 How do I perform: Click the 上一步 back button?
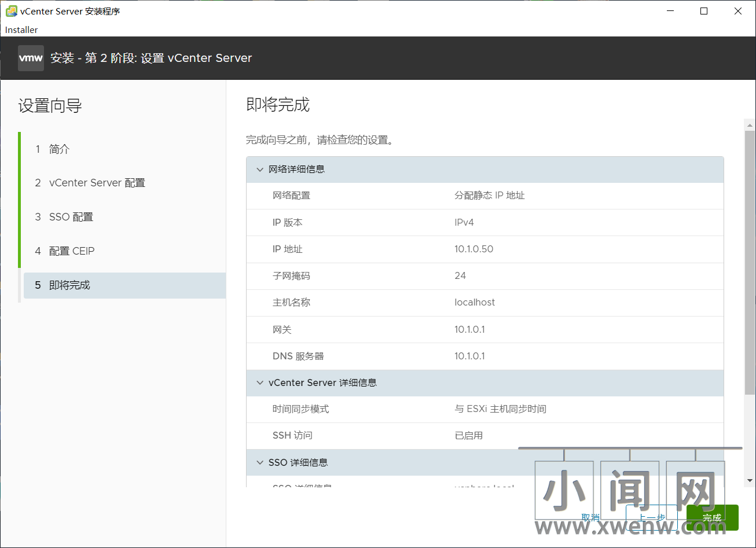[652, 517]
